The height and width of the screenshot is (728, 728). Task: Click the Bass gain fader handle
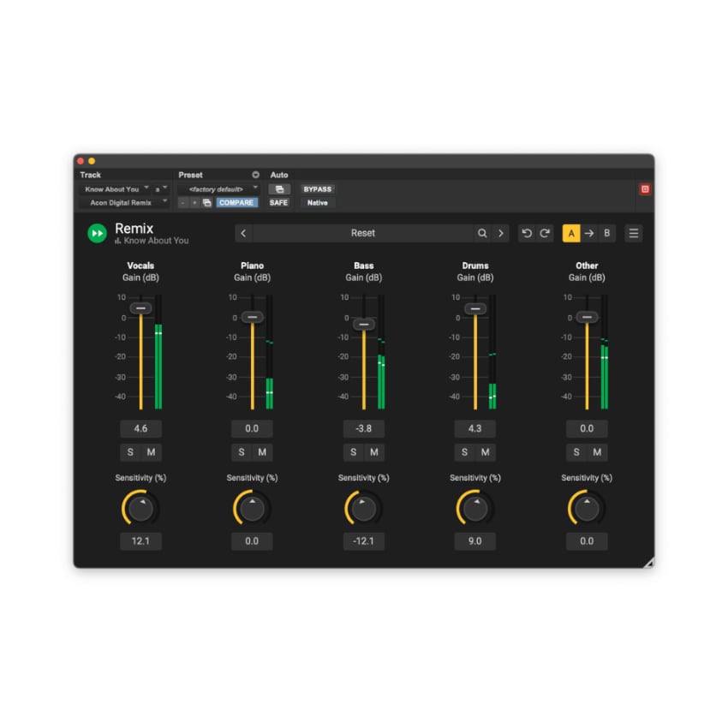click(x=364, y=324)
